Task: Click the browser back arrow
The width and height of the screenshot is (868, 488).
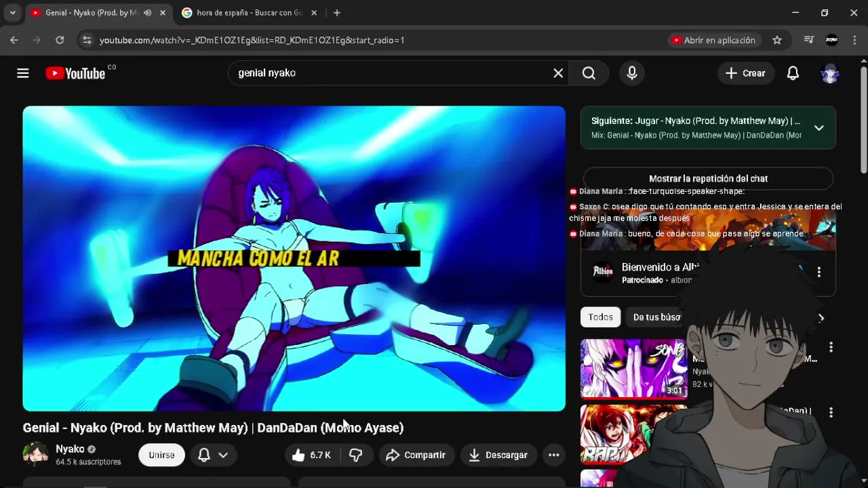Action: pos(14,40)
